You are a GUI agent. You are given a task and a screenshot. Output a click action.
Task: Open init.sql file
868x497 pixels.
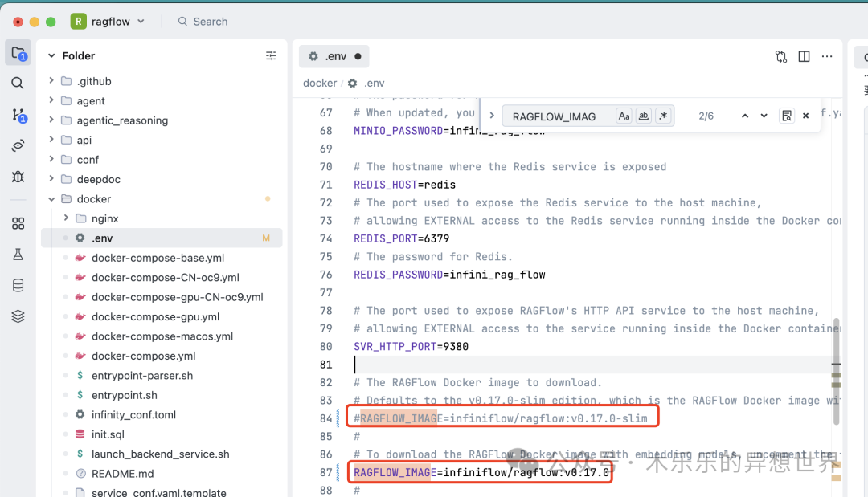tap(108, 434)
